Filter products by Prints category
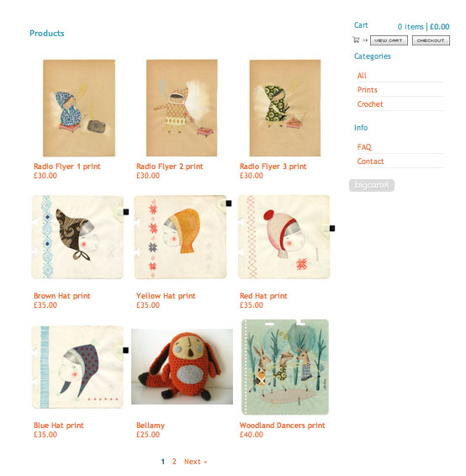This screenshot has height=476, width=466. (368, 90)
